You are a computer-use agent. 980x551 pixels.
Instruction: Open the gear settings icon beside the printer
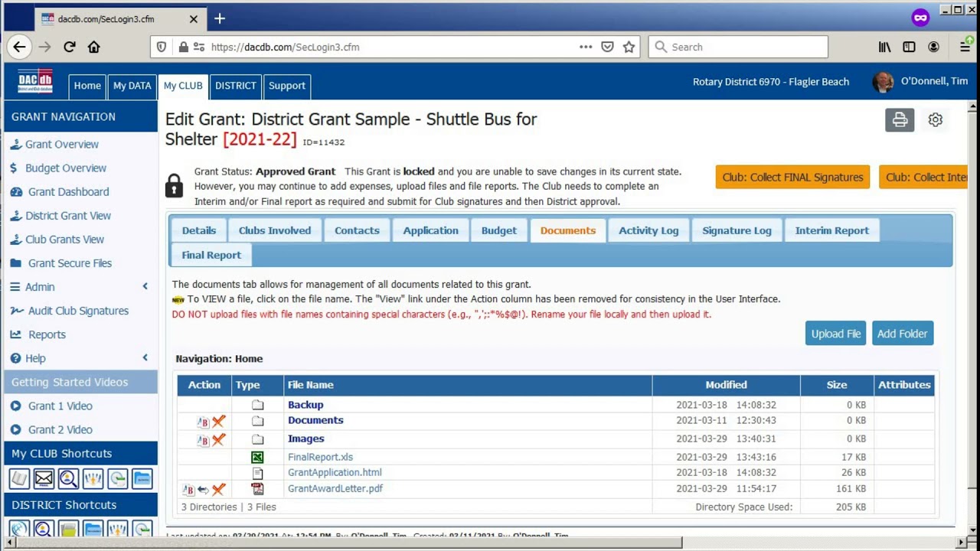tap(935, 120)
